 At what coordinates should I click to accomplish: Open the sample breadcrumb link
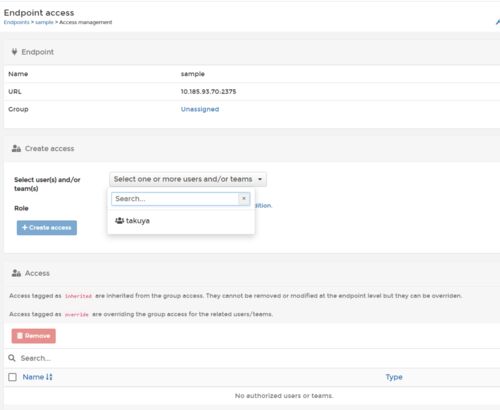pyautogui.click(x=44, y=22)
